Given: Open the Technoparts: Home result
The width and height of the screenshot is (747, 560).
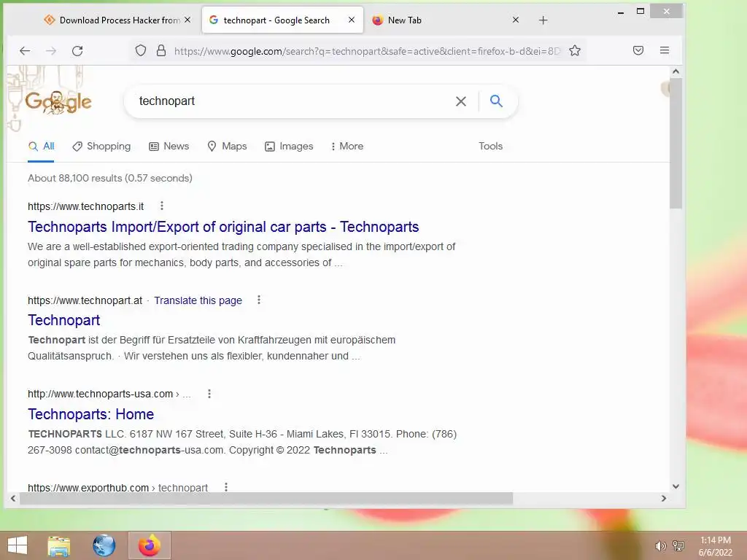Looking at the screenshot, I should click(x=91, y=414).
